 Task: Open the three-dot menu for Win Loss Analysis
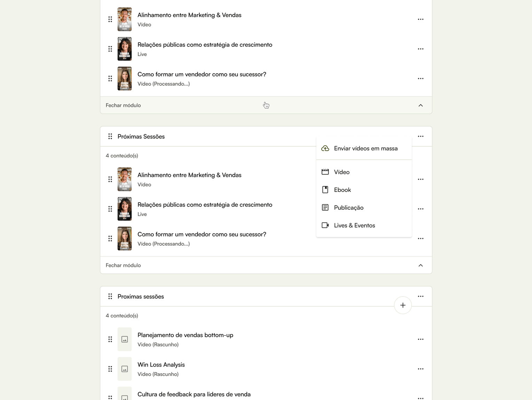click(420, 369)
